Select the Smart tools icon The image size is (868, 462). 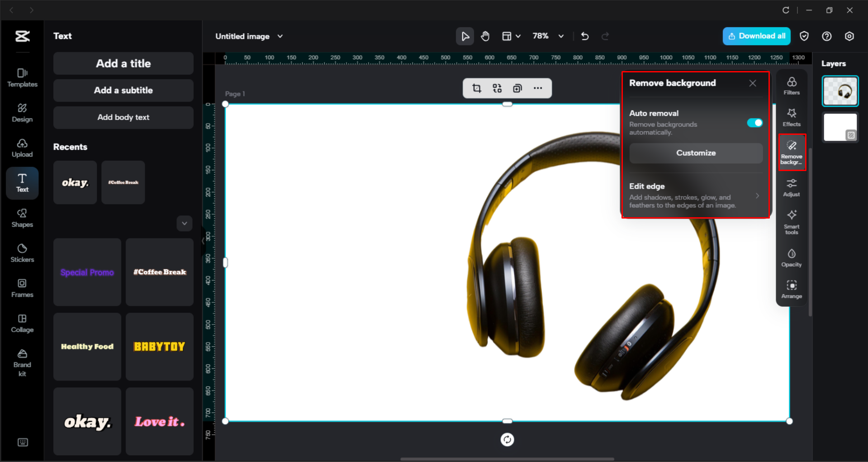[x=791, y=221]
